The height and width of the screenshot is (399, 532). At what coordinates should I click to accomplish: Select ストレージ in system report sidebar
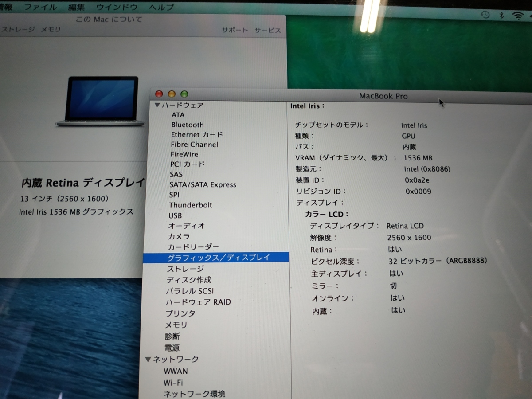coord(185,269)
